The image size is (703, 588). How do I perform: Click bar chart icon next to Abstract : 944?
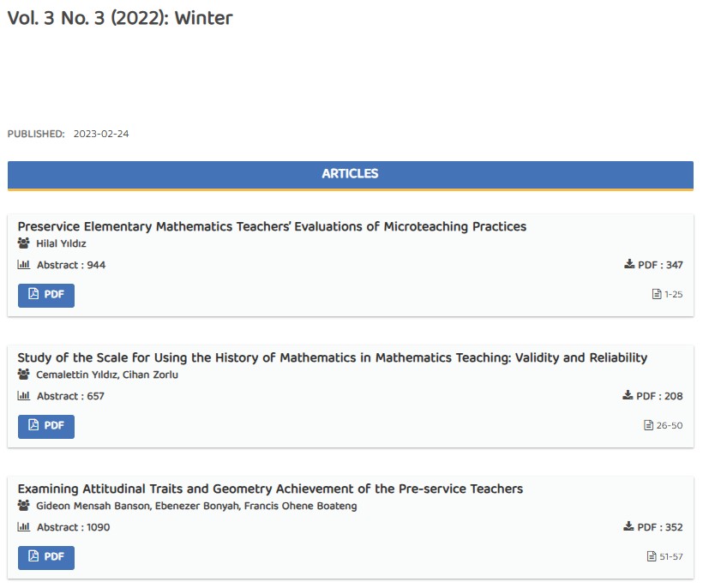(24, 265)
